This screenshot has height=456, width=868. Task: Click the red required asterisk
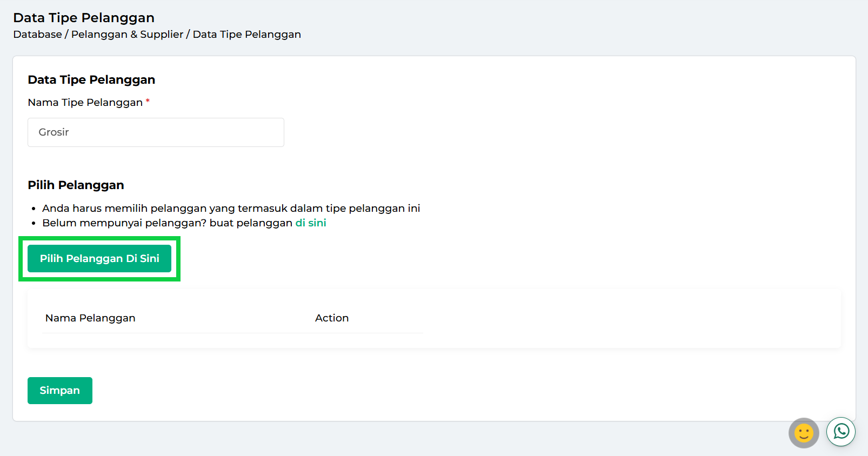tap(148, 101)
